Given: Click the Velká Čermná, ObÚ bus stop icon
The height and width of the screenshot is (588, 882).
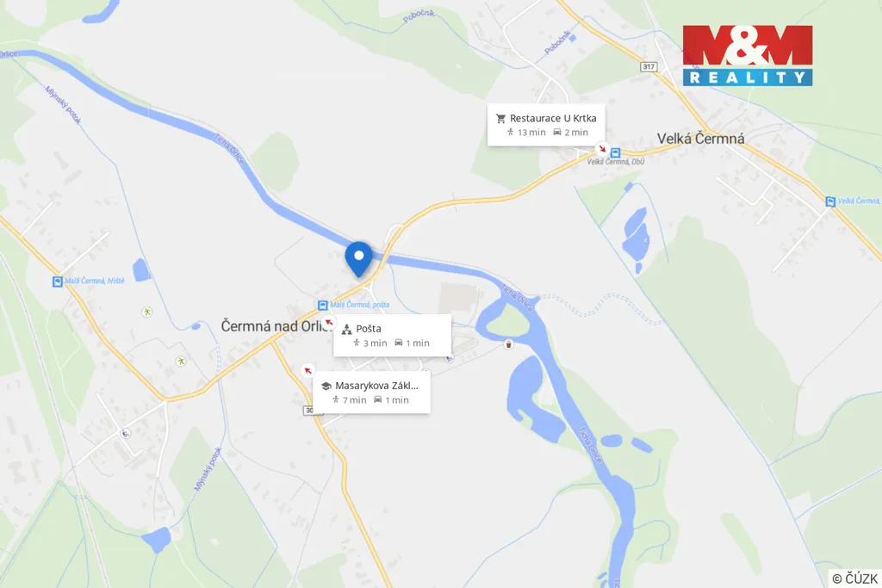Looking at the screenshot, I should coord(615,152).
